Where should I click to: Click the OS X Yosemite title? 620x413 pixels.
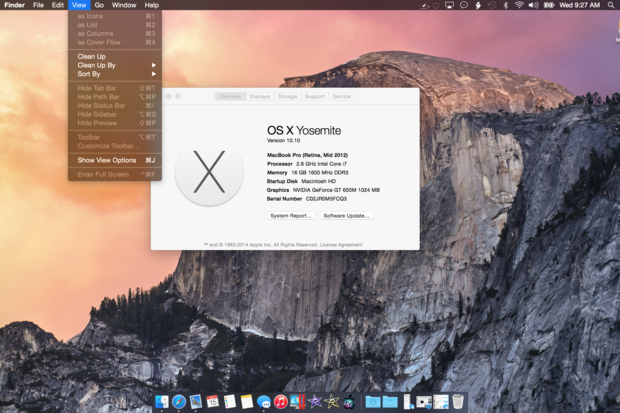(x=304, y=131)
